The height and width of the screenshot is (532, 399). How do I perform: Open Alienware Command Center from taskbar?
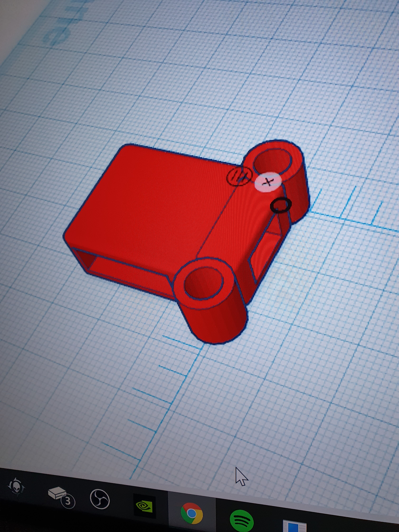[16, 486]
